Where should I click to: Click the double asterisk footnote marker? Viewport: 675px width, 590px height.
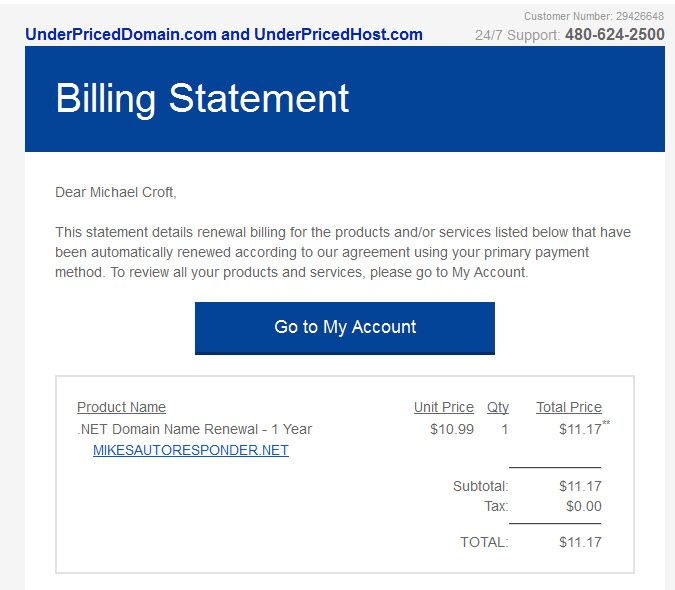606,423
